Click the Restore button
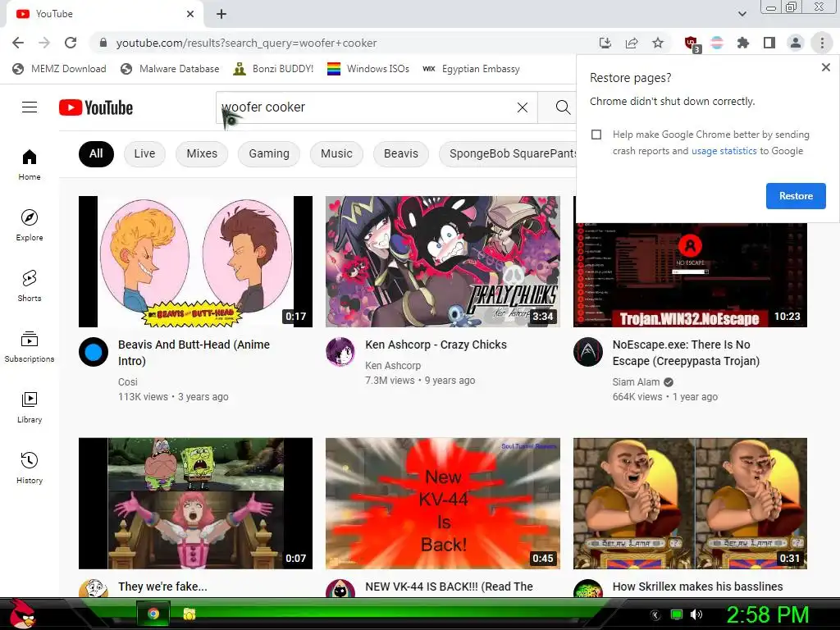 (x=796, y=196)
